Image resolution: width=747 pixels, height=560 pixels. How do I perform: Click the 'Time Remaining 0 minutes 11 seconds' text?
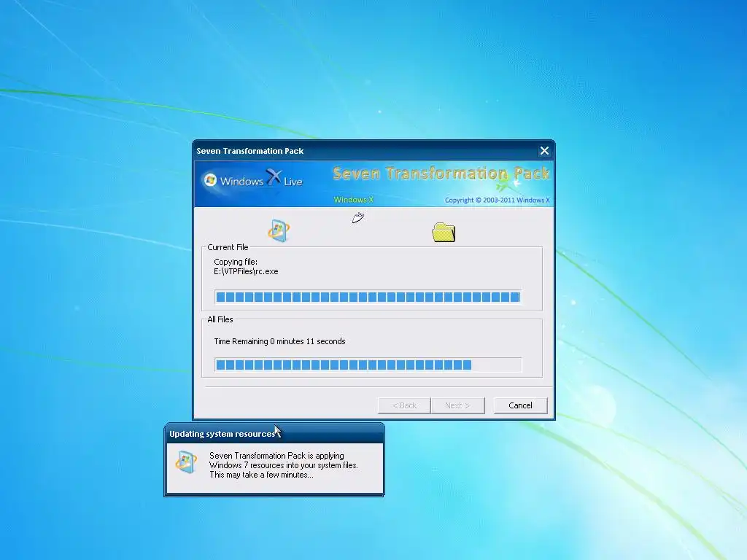(x=279, y=341)
